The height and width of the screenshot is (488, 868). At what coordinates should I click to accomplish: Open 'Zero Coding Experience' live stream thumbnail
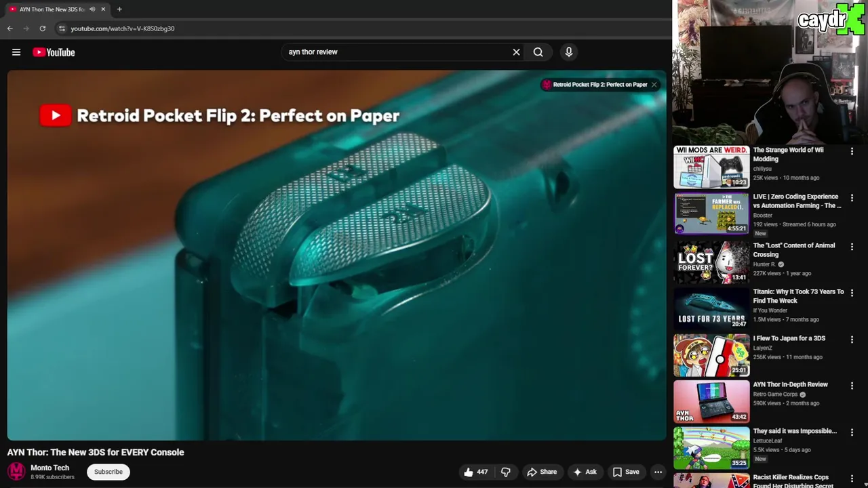711,213
